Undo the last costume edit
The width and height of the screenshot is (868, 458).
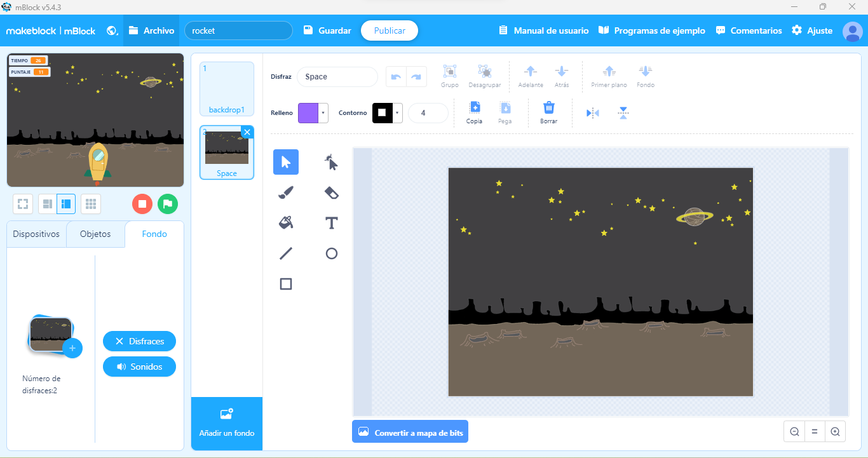point(396,77)
